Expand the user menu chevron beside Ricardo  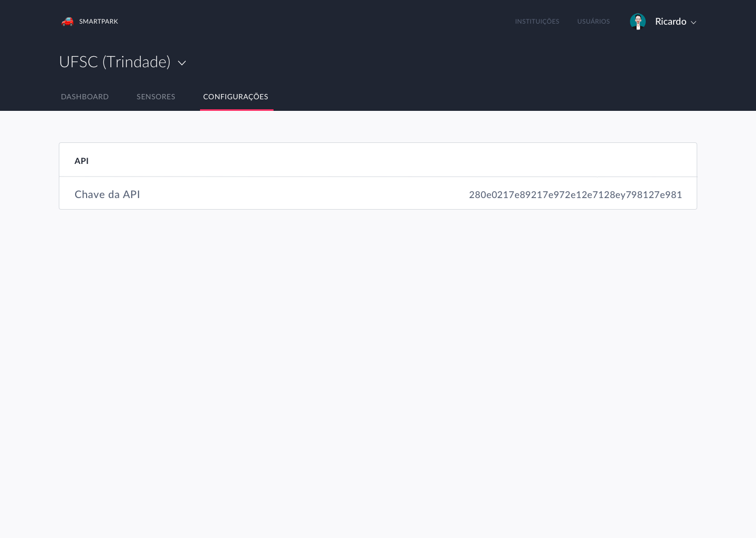point(694,23)
